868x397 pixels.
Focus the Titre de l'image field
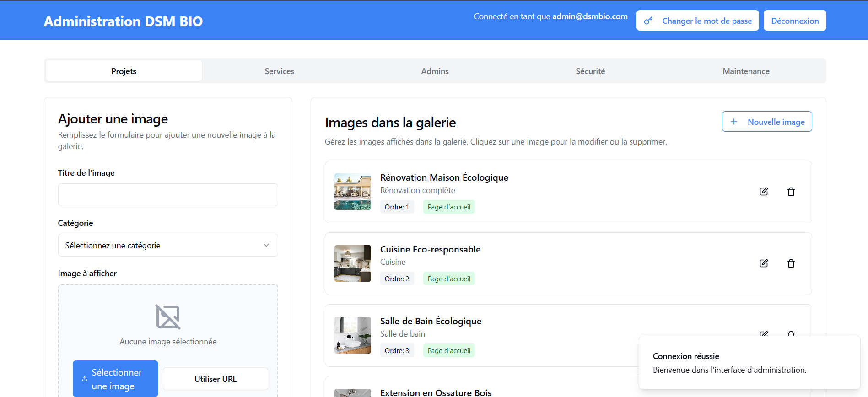pos(167,195)
